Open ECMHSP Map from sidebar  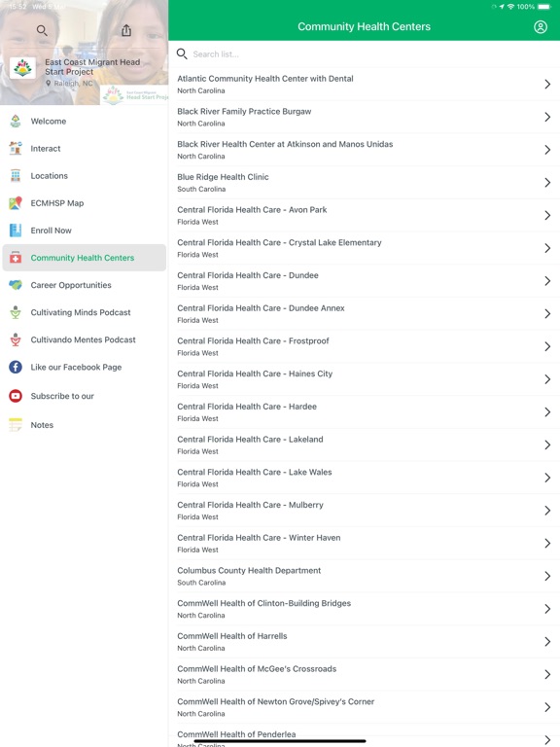pyautogui.click(x=85, y=203)
